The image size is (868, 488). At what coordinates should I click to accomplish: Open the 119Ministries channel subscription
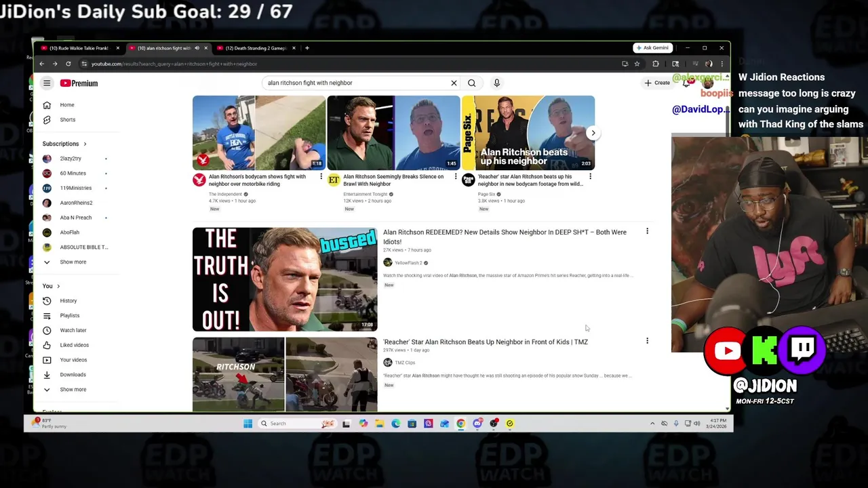(75, 188)
